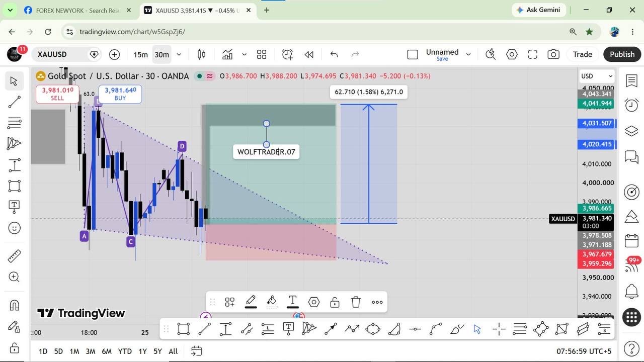Open the USD currency dropdown
The image size is (644, 362).
coord(597,76)
